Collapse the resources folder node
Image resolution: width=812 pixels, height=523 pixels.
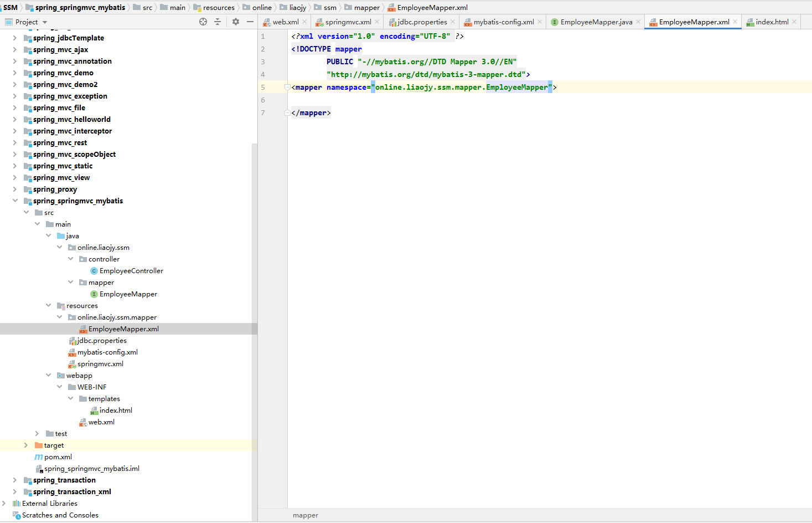click(x=48, y=306)
